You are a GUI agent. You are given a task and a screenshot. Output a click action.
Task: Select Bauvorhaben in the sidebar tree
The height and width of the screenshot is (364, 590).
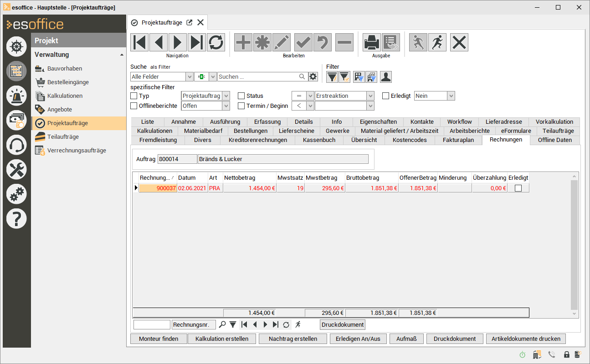click(65, 69)
